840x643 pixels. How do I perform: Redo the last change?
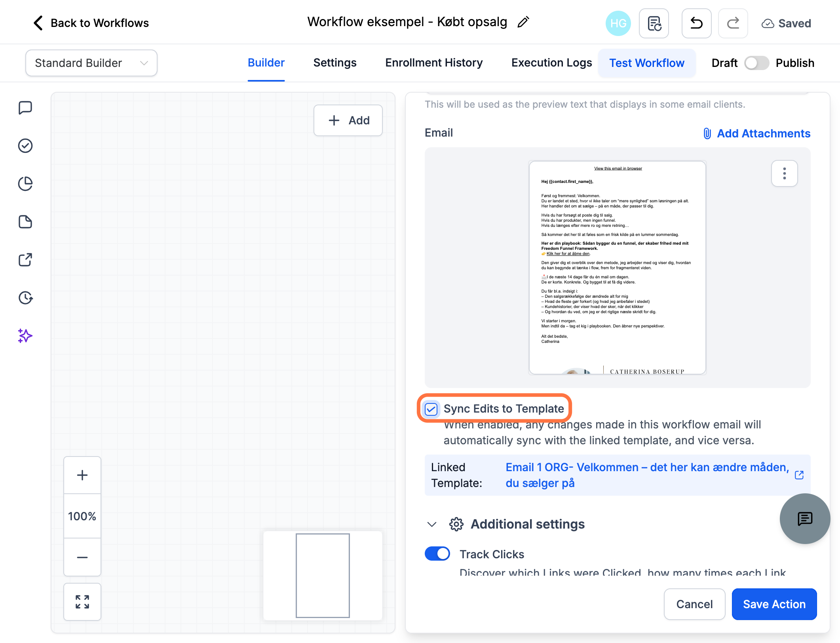(733, 23)
